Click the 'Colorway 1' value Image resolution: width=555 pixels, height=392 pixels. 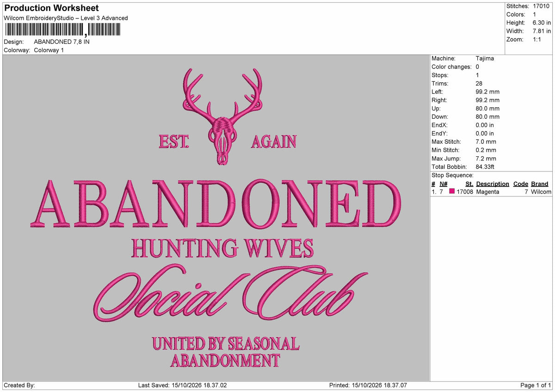click(49, 50)
